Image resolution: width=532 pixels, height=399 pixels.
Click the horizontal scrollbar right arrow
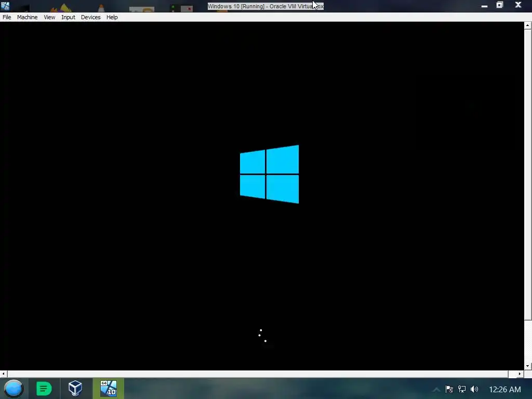click(x=520, y=374)
